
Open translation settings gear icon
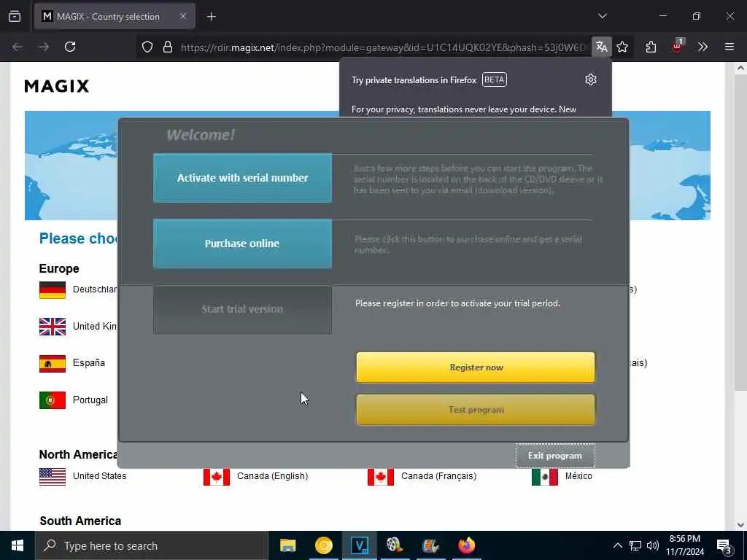coord(591,79)
